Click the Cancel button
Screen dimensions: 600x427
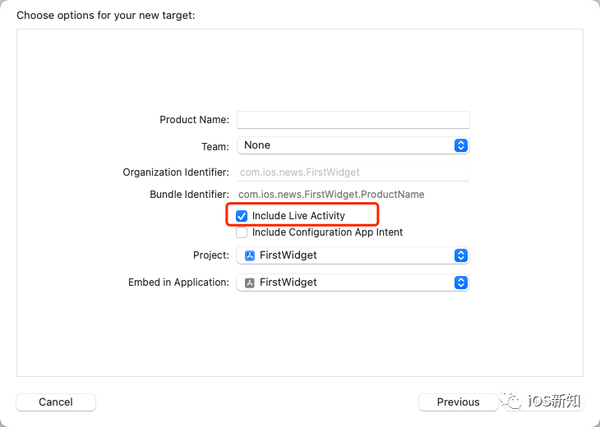pyautogui.click(x=56, y=402)
